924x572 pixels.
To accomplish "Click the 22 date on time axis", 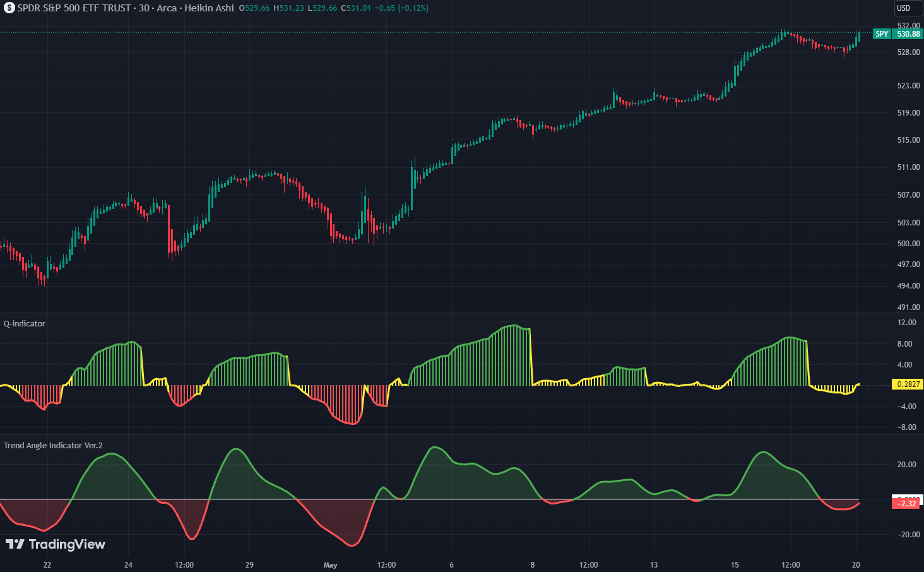I will point(47,565).
